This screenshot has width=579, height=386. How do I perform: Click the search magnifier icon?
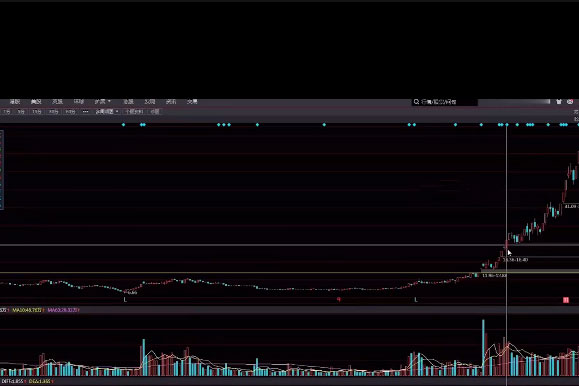[x=416, y=102]
